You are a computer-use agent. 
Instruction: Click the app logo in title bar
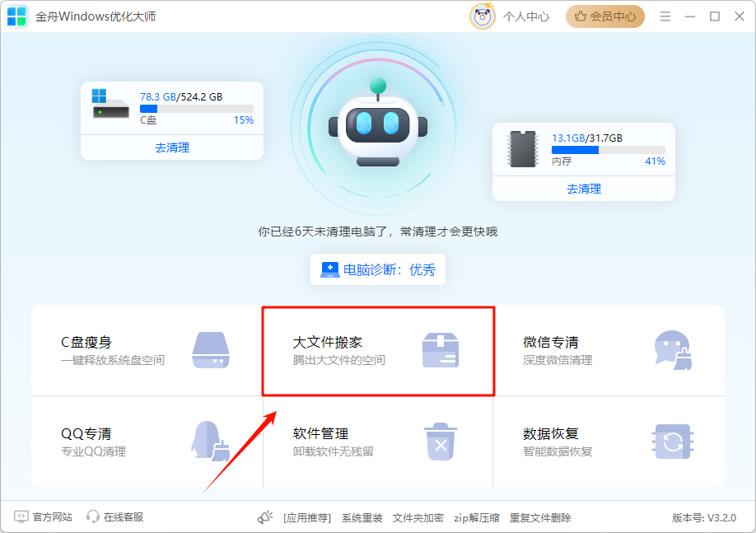16,16
